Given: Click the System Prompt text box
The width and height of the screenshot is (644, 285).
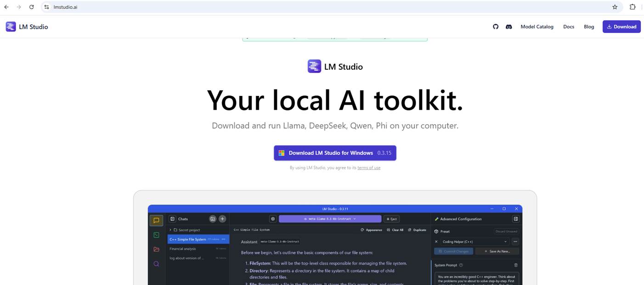Looking at the screenshot, I should click(x=477, y=279).
